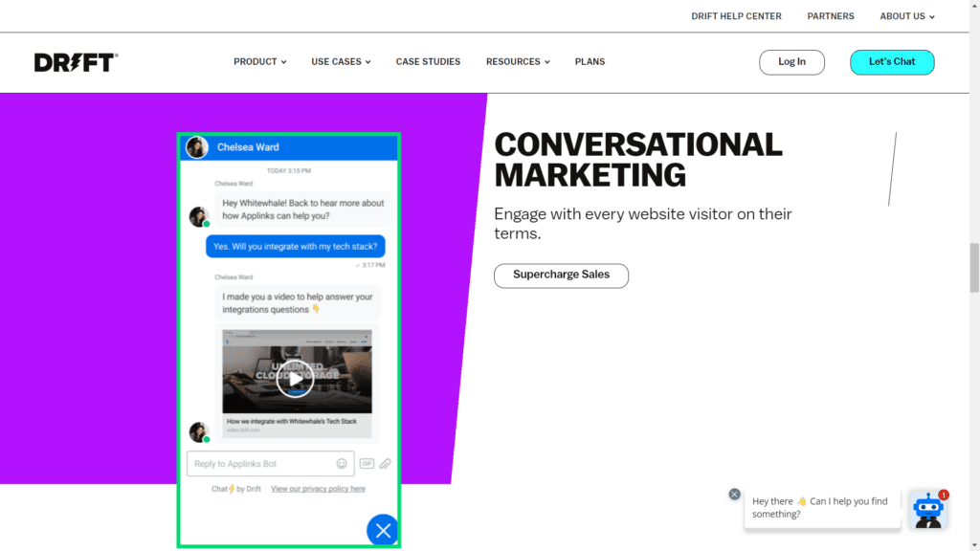980x551 pixels.
Task: Click the Supercharge Sales button
Action: point(561,275)
